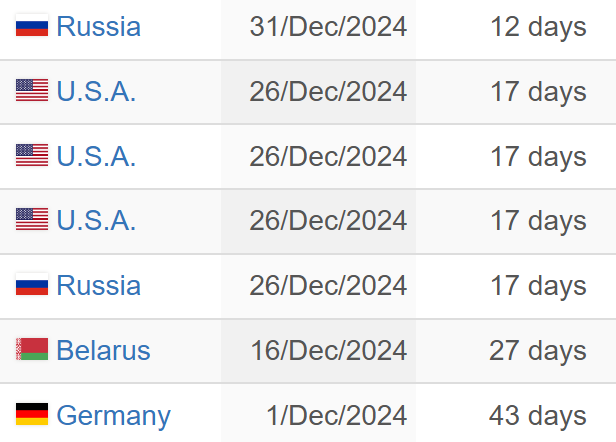
Task: Click the 12 days cell
Action: pos(538,27)
